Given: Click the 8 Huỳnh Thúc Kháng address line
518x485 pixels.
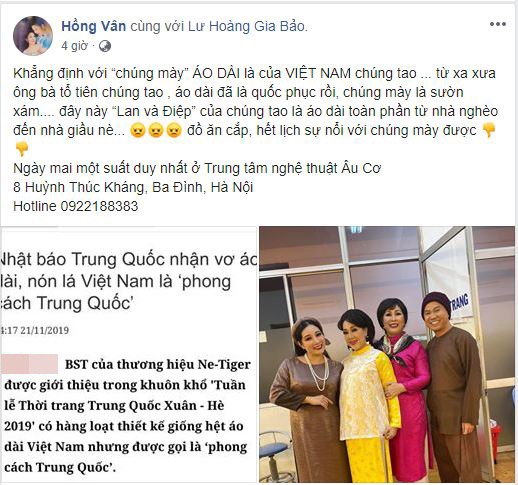Looking at the screenshot, I should click(133, 187).
